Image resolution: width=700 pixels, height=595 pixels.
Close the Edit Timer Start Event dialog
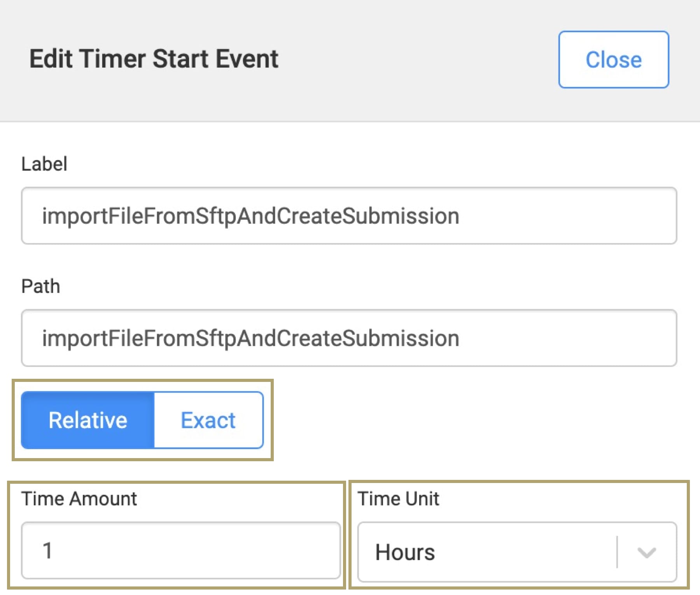614,59
